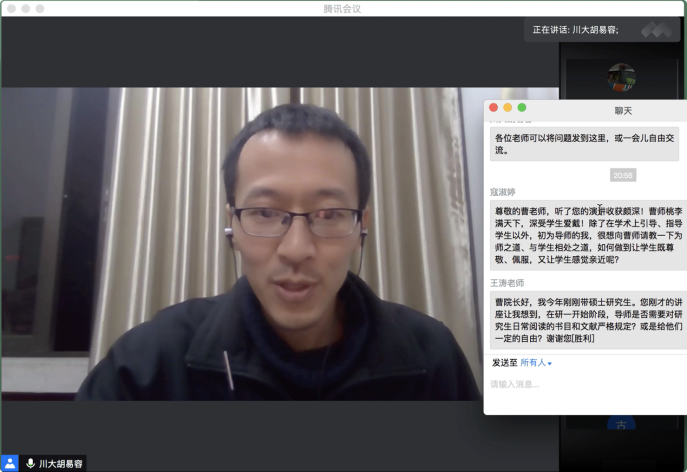
Task: Click the participant avatar thumbnail in top-right strip
Action: click(622, 75)
